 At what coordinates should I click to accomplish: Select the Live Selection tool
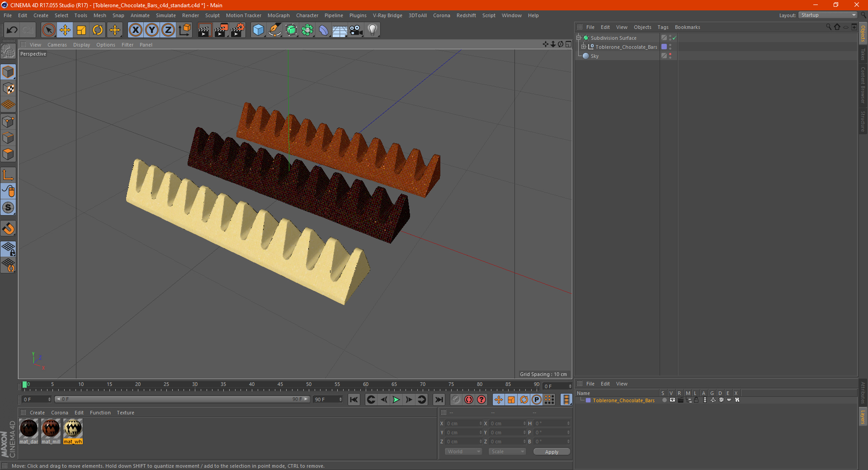click(48, 30)
